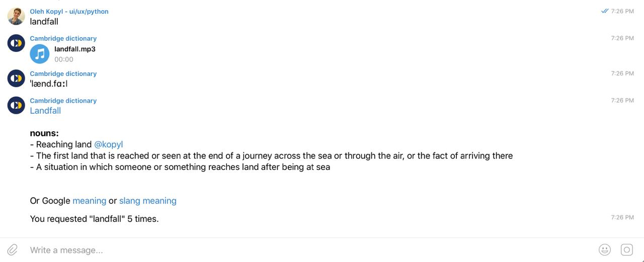Viewport: 644px width, 262px height.
Task: Click Cambridge dictionary avatar beside landfall.mp3
Action: pos(16,43)
